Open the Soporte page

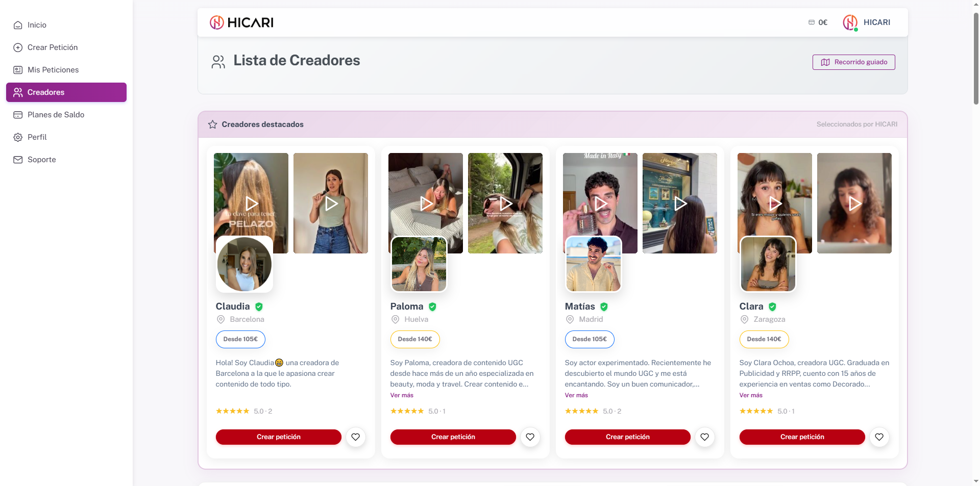point(42,160)
